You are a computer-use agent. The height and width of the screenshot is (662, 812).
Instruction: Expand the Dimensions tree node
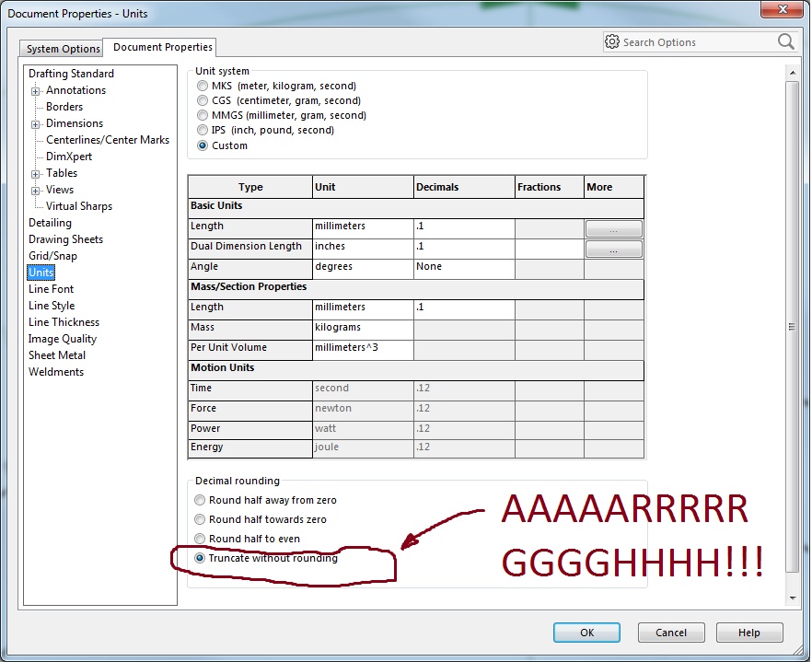[x=35, y=124]
